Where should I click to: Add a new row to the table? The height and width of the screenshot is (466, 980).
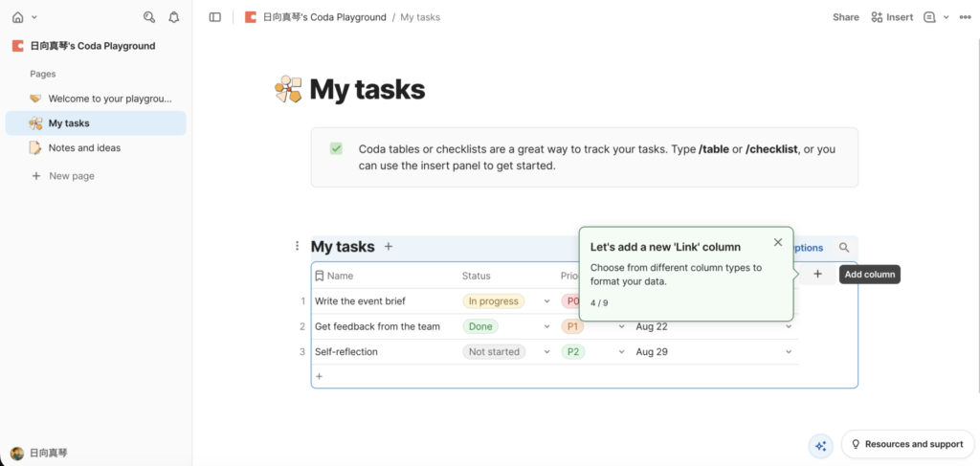point(320,377)
